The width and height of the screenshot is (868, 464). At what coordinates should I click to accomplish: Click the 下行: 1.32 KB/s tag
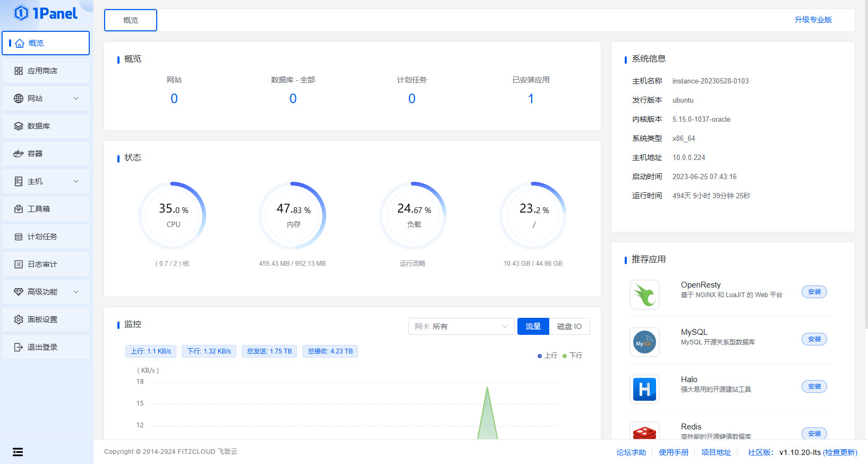pos(209,351)
